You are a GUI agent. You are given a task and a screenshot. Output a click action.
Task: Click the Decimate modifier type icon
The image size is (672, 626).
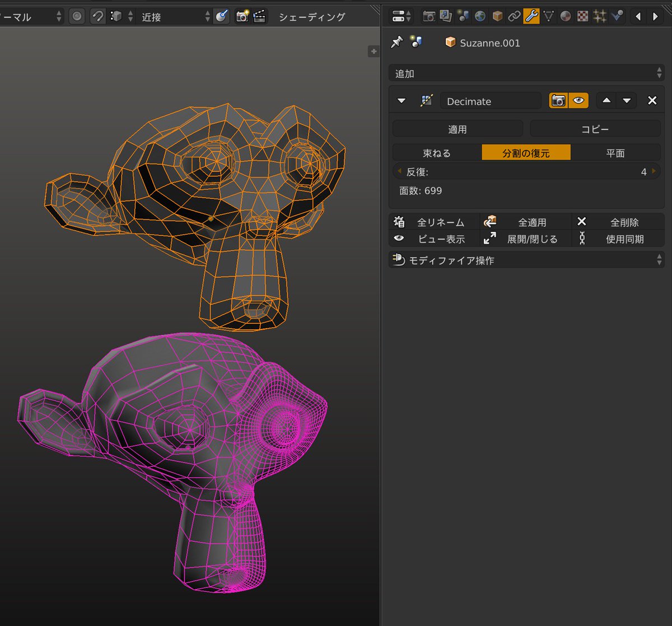click(x=427, y=101)
